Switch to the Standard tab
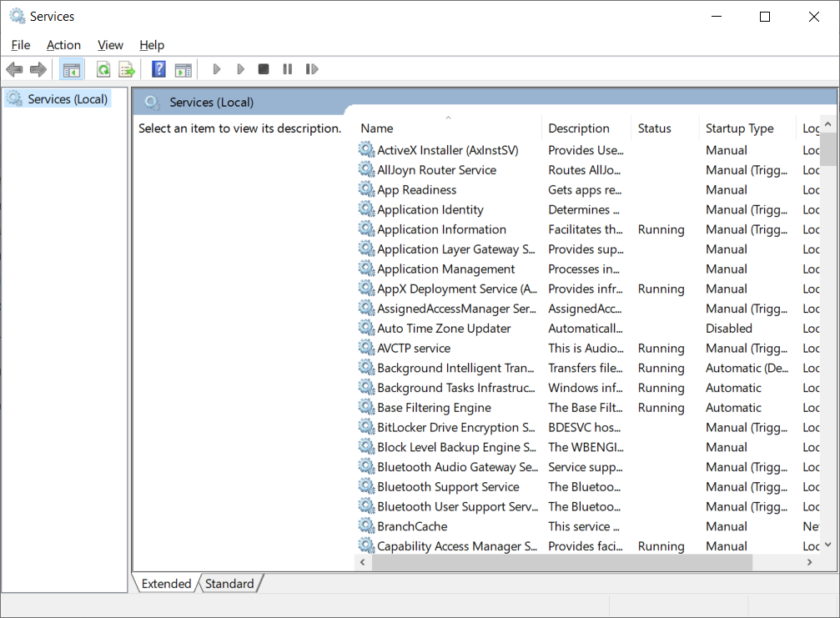Image resolution: width=840 pixels, height=618 pixels. coord(229,583)
